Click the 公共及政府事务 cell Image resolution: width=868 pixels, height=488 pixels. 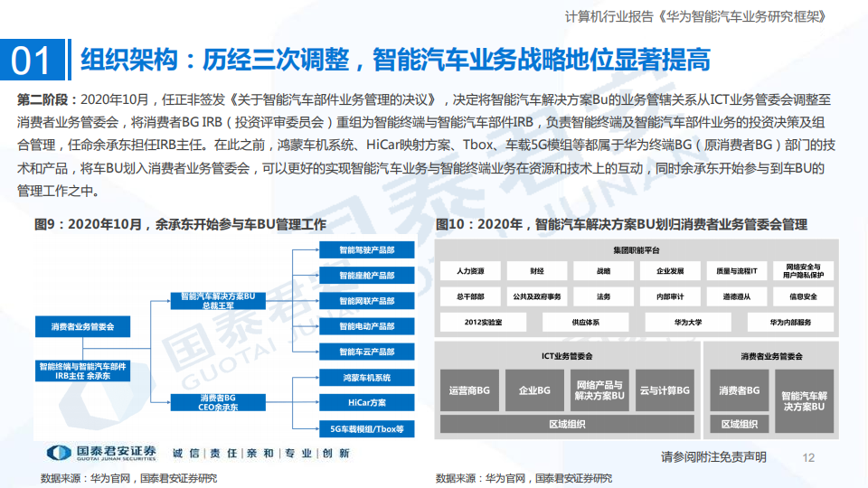tap(537, 296)
